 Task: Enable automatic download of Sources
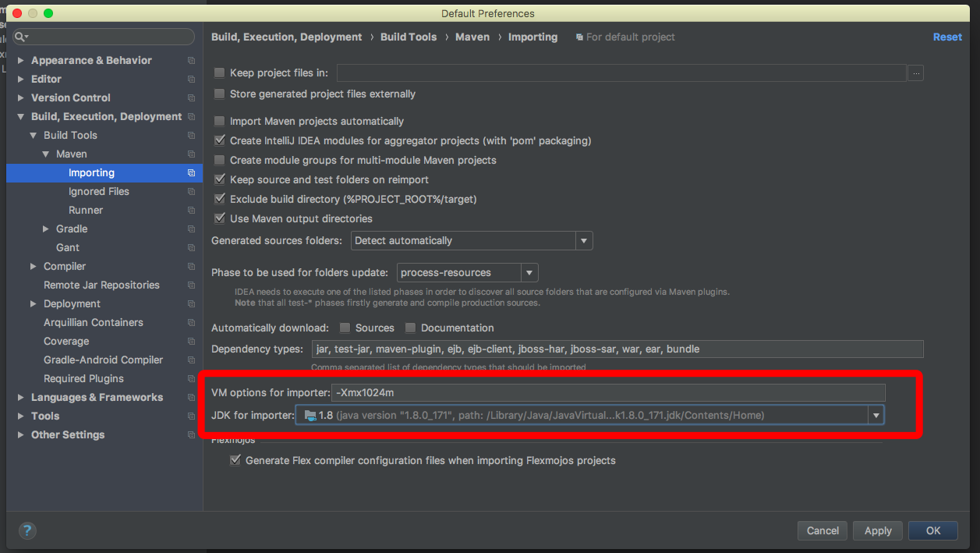click(345, 328)
